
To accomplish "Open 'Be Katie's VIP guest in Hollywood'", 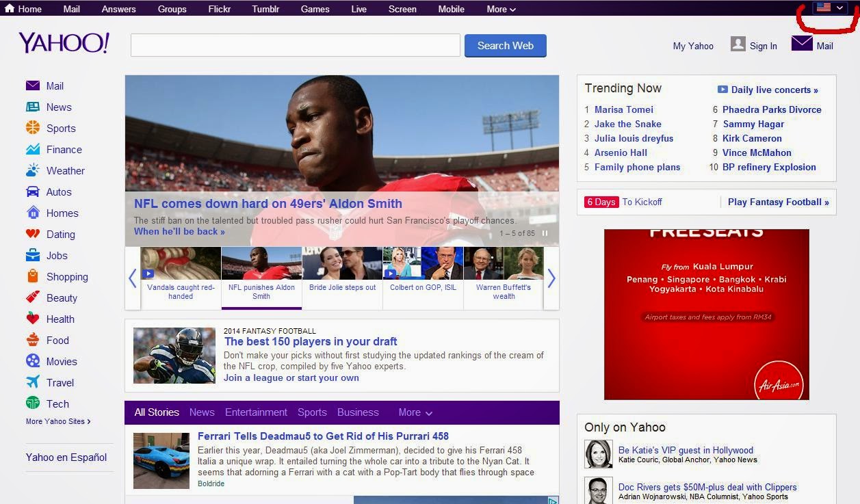I will [686, 450].
